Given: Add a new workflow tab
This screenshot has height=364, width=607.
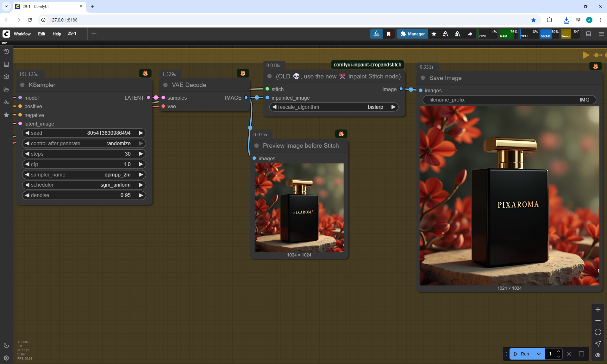Looking at the screenshot, I should click(94, 34).
